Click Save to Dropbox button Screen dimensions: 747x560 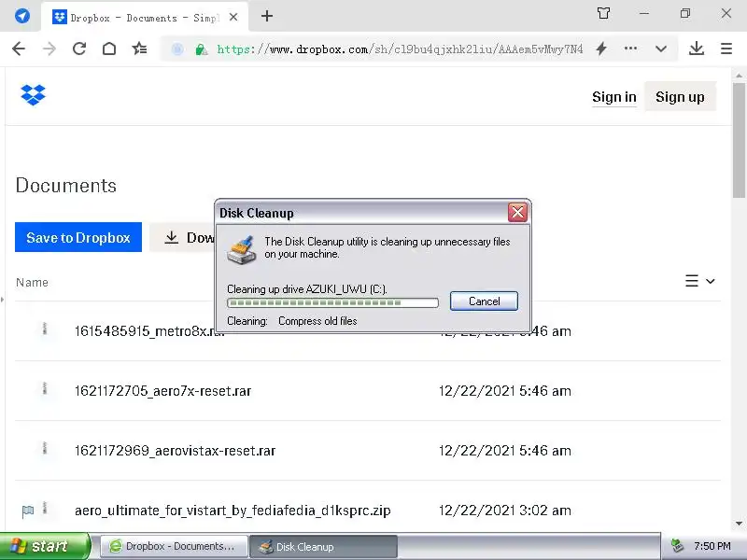(x=78, y=237)
